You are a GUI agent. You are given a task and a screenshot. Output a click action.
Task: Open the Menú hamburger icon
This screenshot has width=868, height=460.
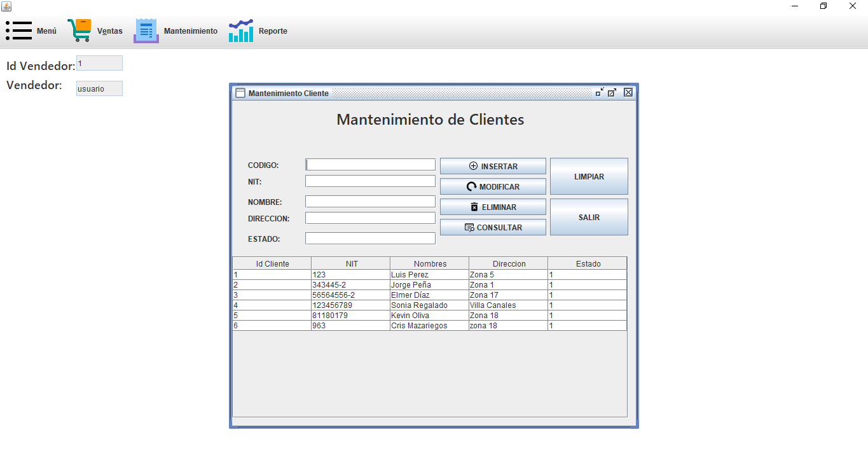[x=18, y=30]
